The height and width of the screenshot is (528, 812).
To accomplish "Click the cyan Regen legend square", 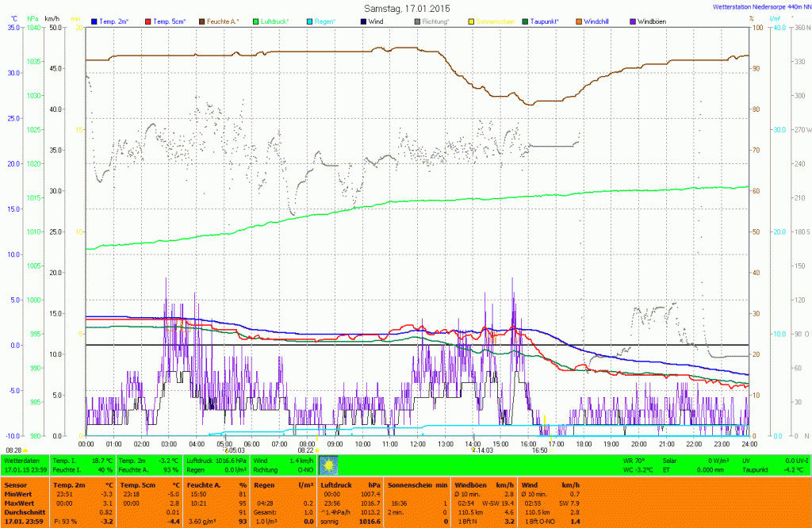I will pos(308,21).
